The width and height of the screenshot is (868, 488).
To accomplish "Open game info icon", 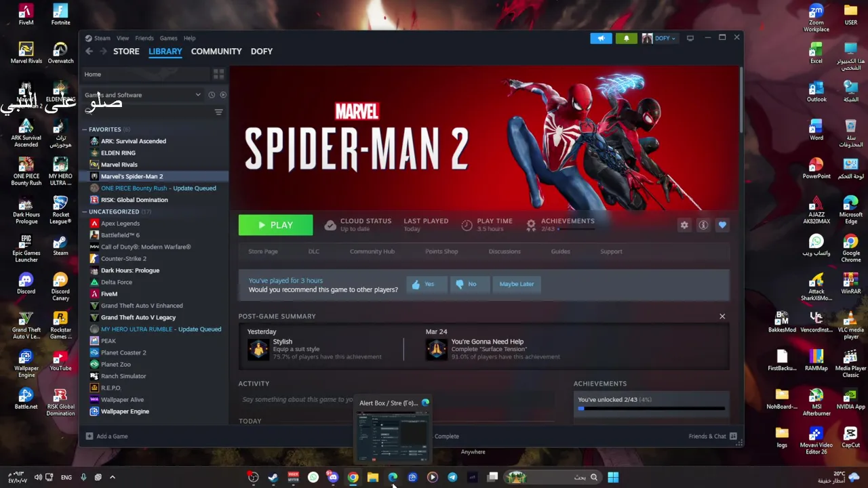I will pos(703,225).
